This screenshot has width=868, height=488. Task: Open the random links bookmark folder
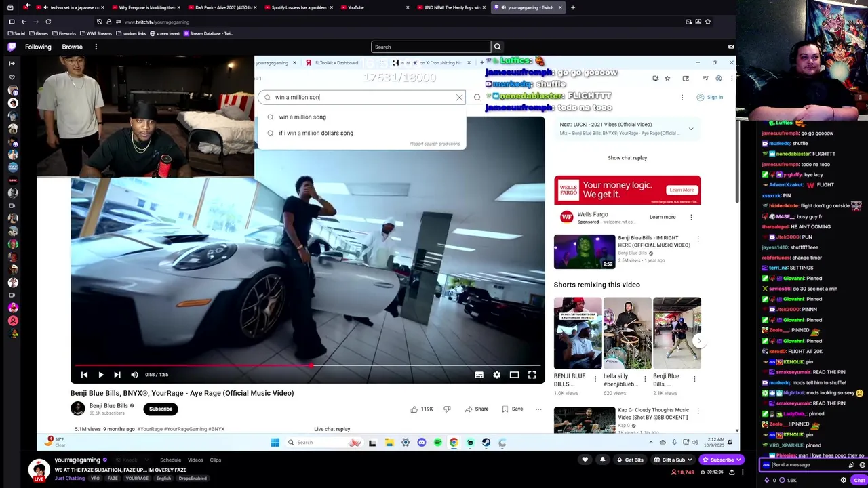[130, 33]
